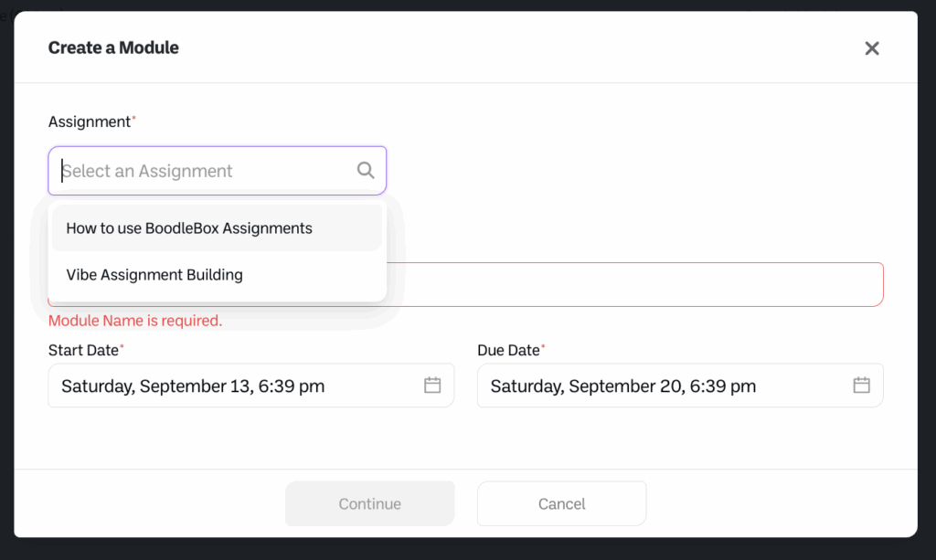This screenshot has height=560, width=936.
Task: Open the Start Date calendar icon
Action: tap(432, 386)
